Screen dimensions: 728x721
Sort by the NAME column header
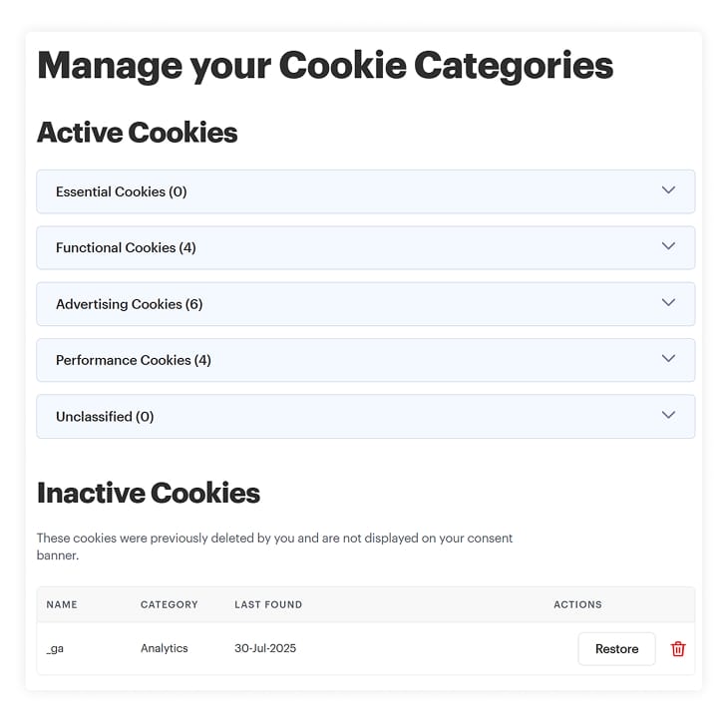coord(62,604)
